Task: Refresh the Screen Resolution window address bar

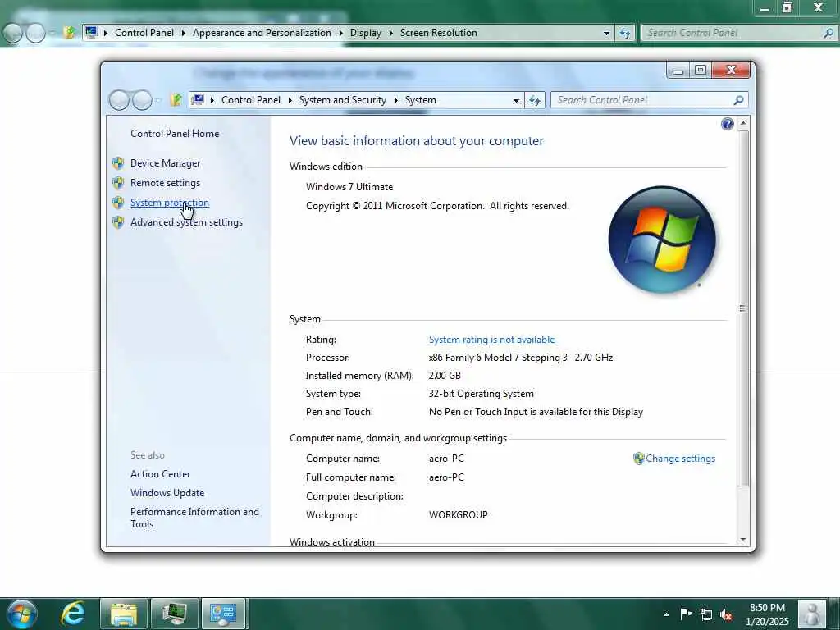Action: tap(624, 33)
